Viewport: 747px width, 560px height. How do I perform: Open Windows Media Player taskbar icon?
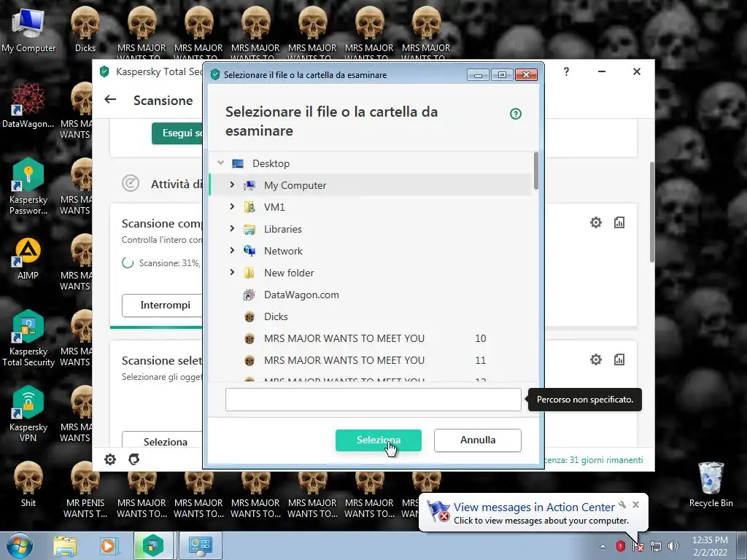point(108,545)
